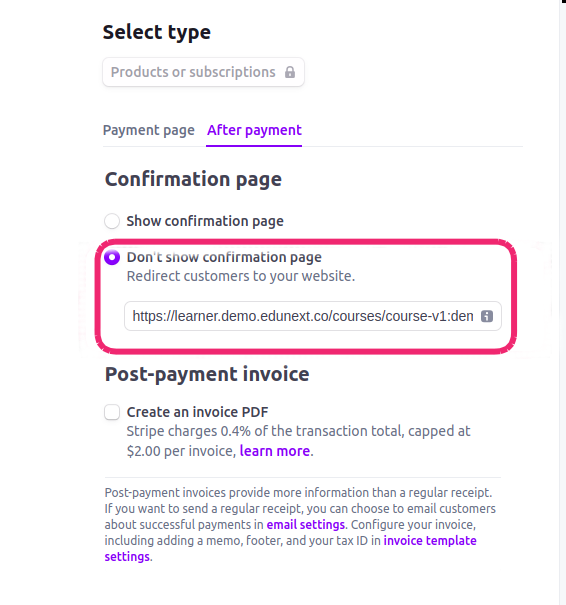Screen dimensions: 566x605
Task: Click the Create an invoice PDF label text
Action: point(197,412)
